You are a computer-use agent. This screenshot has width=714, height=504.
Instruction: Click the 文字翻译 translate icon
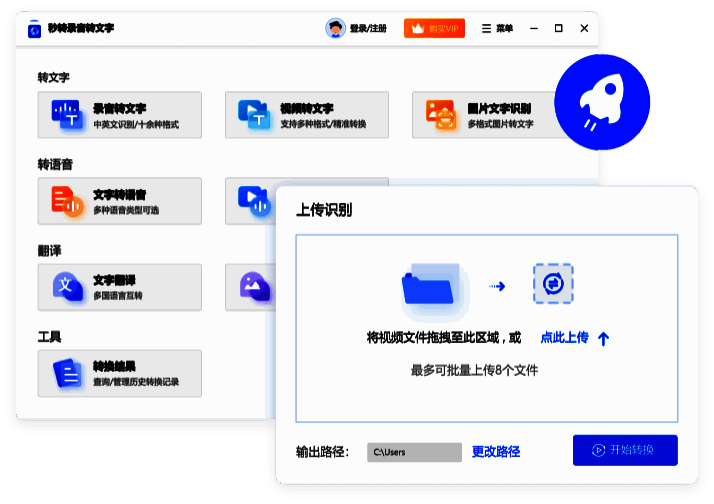click(68, 287)
